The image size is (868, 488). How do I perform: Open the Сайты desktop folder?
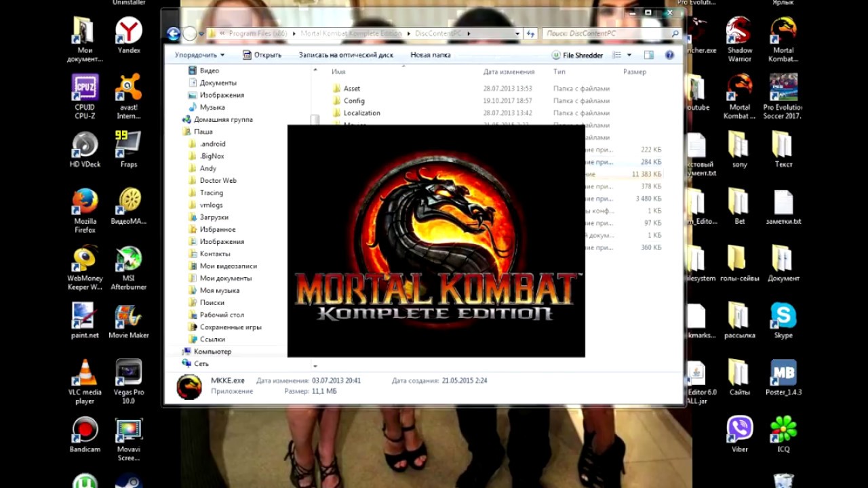(739, 378)
